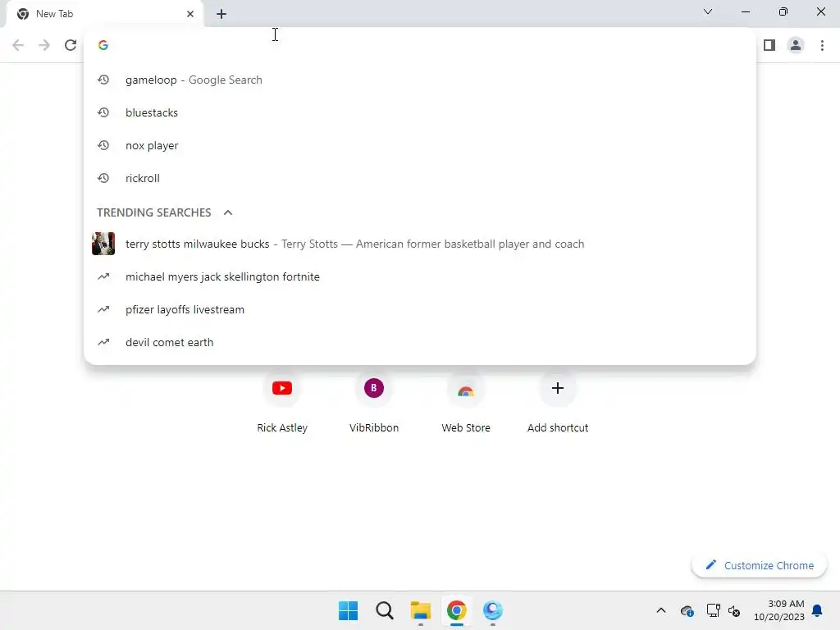This screenshot has height=630, width=840.
Task: Click the forward navigation arrow
Action: click(x=44, y=45)
